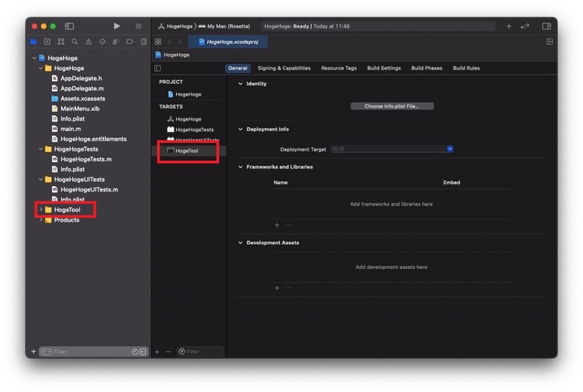Collapse the HogeHogeUITests folder
The height and width of the screenshot is (392, 583).
click(41, 179)
